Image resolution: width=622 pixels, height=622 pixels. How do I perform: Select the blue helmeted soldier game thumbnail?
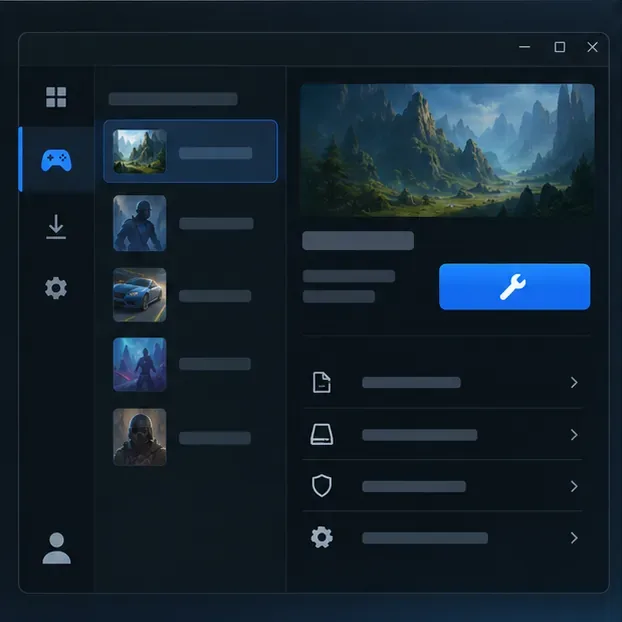click(140, 223)
